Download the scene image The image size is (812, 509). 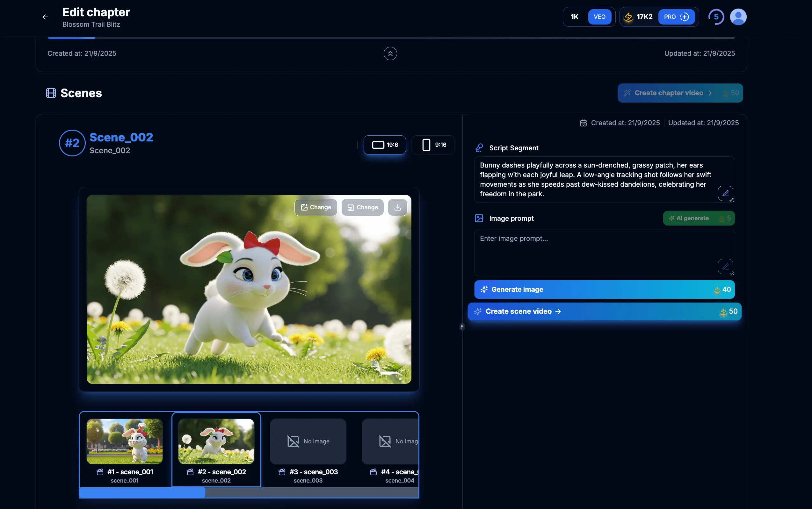click(397, 207)
